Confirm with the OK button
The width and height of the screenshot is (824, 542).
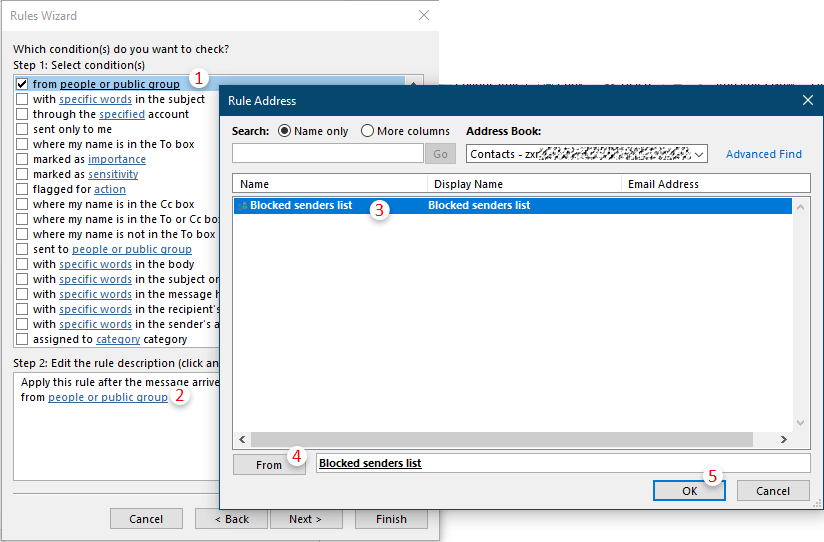[690, 491]
